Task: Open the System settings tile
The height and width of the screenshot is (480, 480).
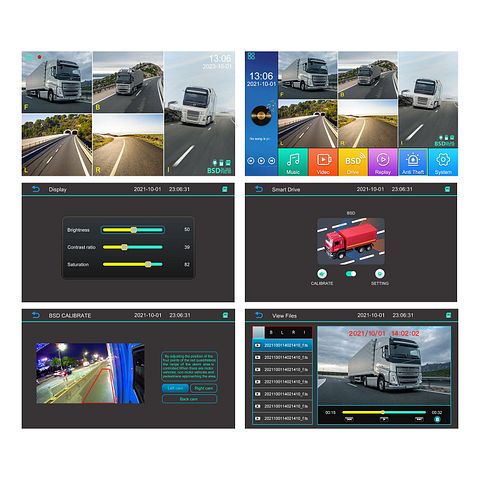Action: 443,162
